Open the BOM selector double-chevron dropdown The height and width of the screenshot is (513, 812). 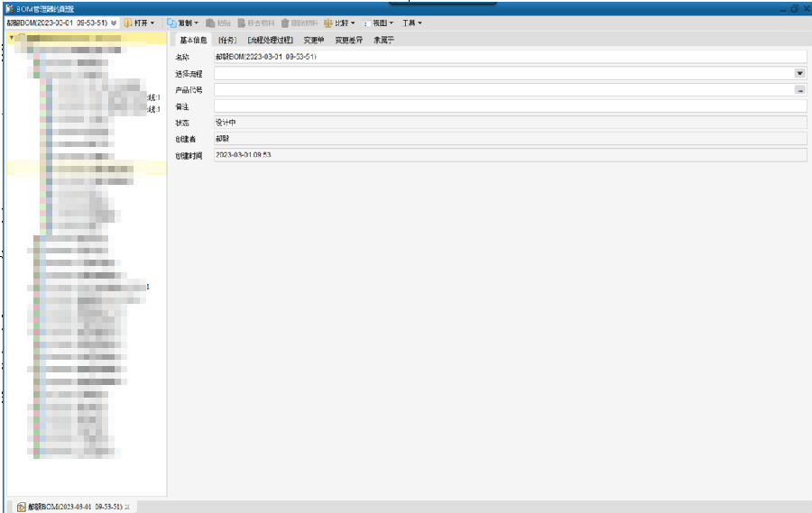click(114, 23)
